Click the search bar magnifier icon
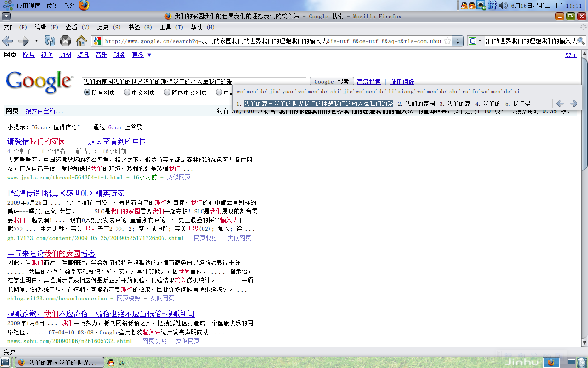 581,41
